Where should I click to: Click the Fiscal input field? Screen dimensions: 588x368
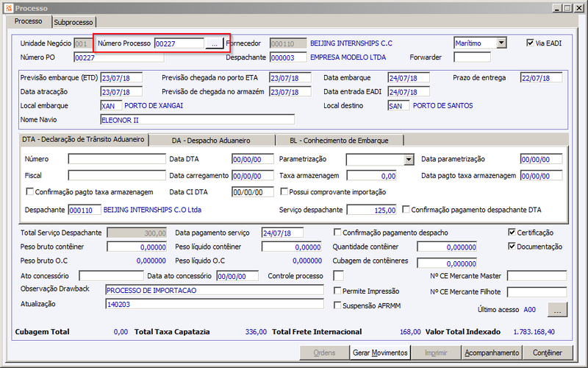117,175
